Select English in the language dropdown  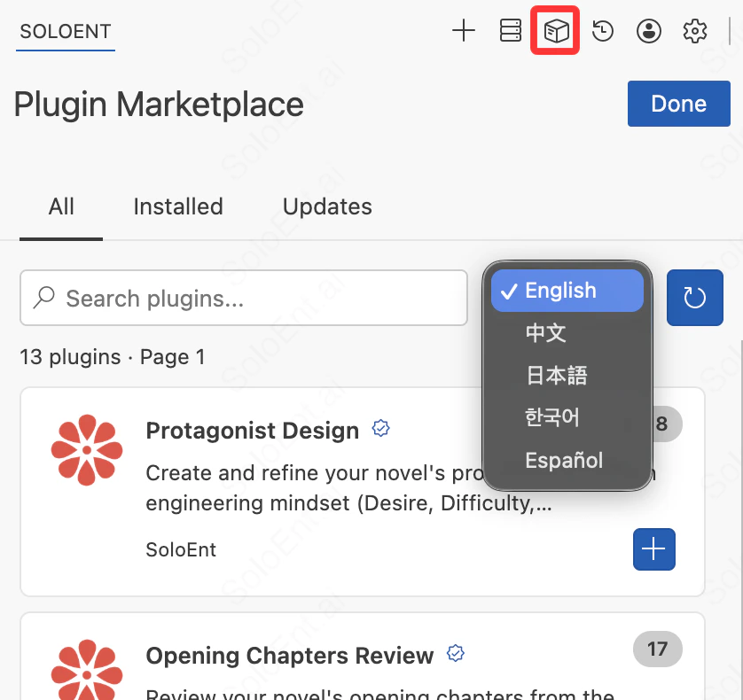coord(567,291)
